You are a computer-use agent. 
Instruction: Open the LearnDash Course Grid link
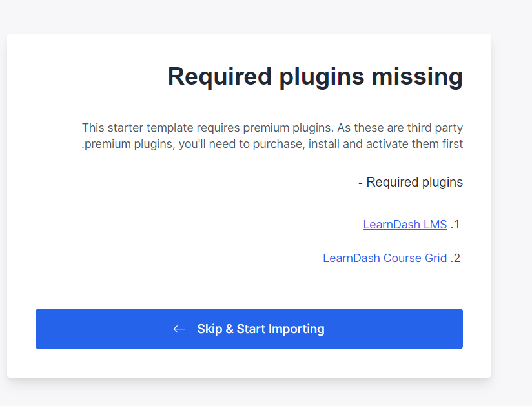tap(385, 258)
